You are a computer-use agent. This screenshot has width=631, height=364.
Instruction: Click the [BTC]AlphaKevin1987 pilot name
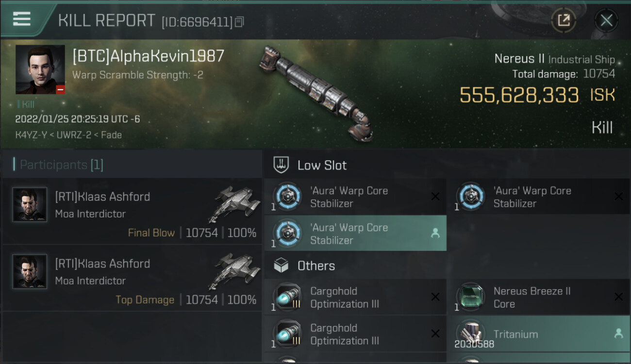pos(149,56)
